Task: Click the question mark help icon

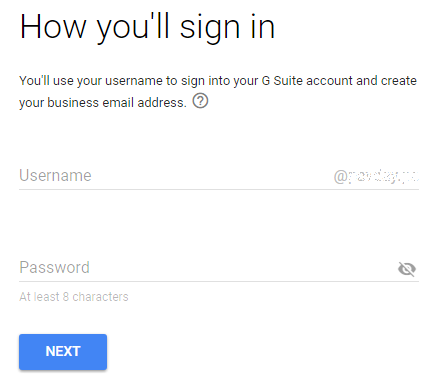Action: click(200, 101)
